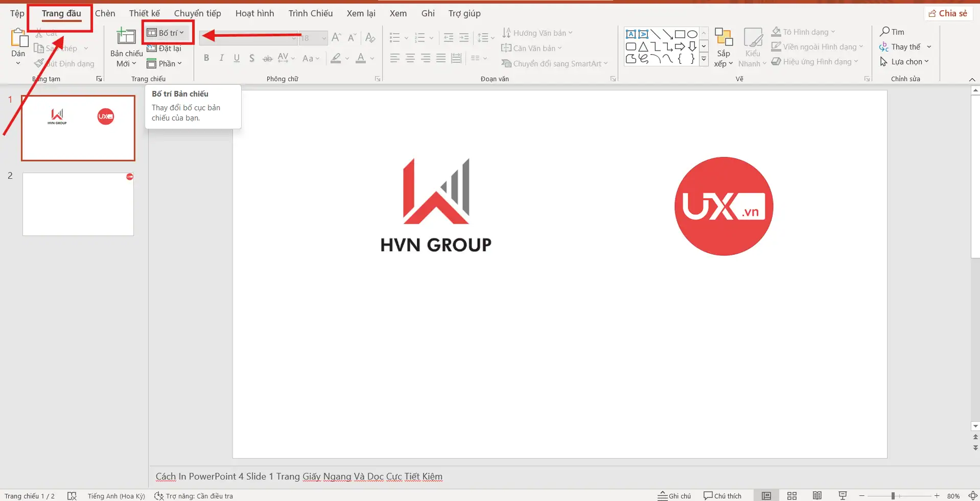
Task: Switch to the Thiết kế tab
Action: (144, 13)
